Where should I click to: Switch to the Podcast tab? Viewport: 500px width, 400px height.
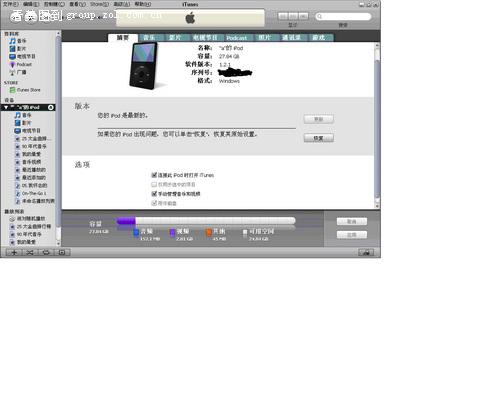tap(237, 38)
